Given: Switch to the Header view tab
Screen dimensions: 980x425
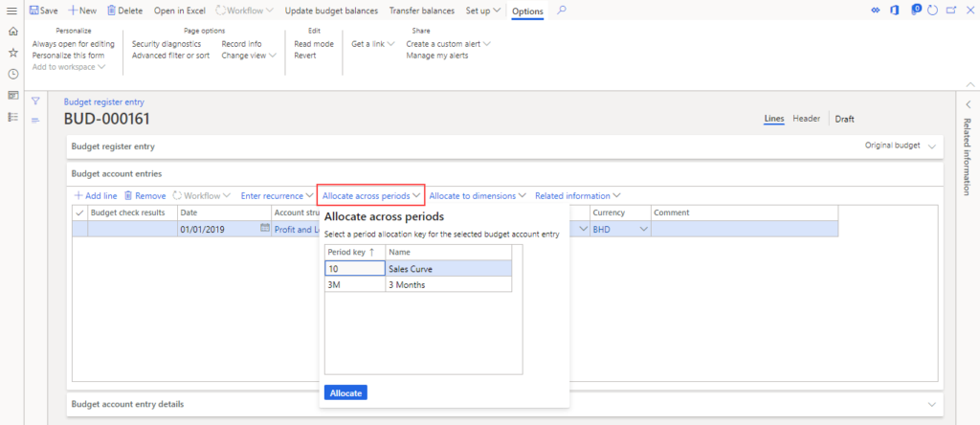Looking at the screenshot, I should [806, 119].
